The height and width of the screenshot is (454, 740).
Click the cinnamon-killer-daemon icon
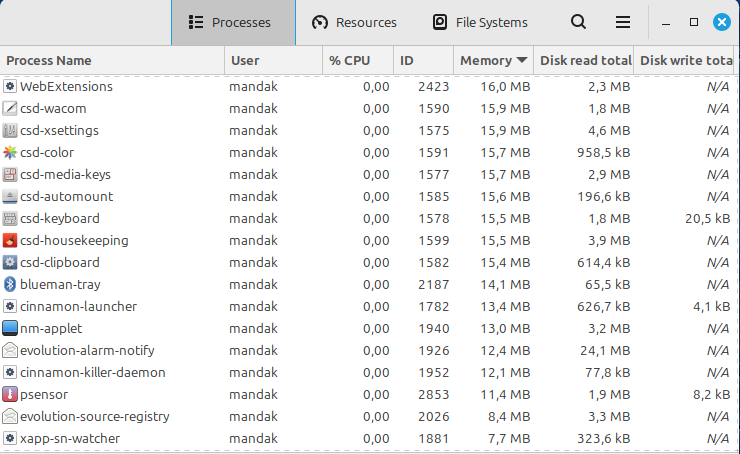10,372
